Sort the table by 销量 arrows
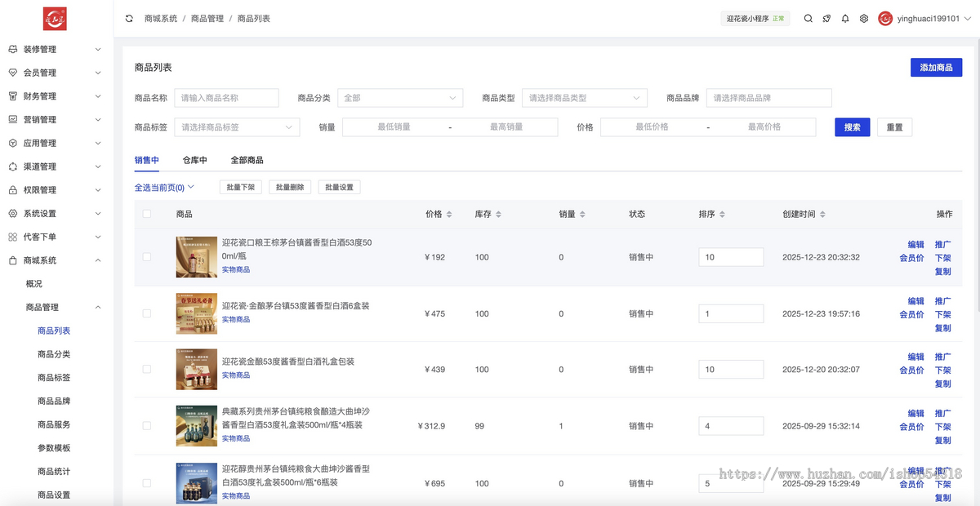 pyautogui.click(x=582, y=214)
